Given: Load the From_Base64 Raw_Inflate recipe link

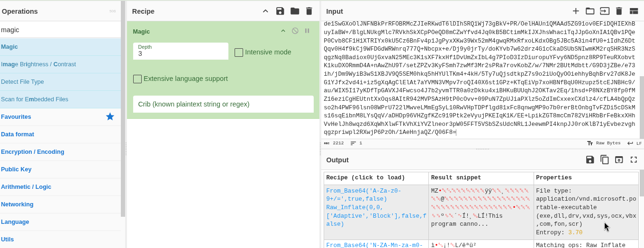Looking at the screenshot, I should click(x=376, y=207).
